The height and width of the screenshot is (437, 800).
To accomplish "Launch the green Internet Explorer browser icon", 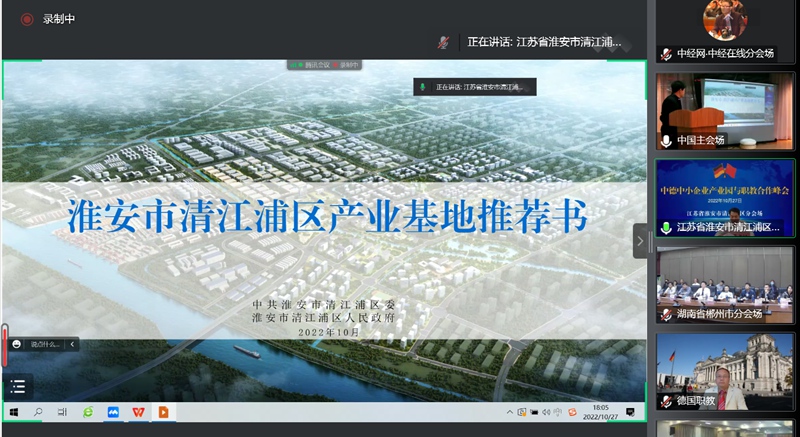I will [88, 412].
